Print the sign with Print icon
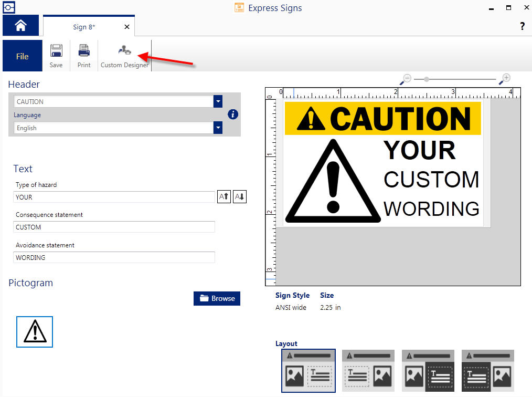Screen dimensions: 532x397 click(x=84, y=56)
